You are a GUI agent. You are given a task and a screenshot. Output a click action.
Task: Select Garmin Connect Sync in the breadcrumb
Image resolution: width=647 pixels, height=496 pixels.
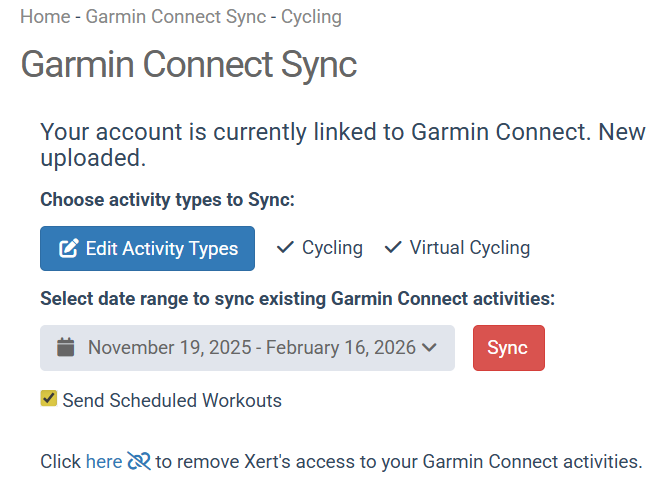176,16
